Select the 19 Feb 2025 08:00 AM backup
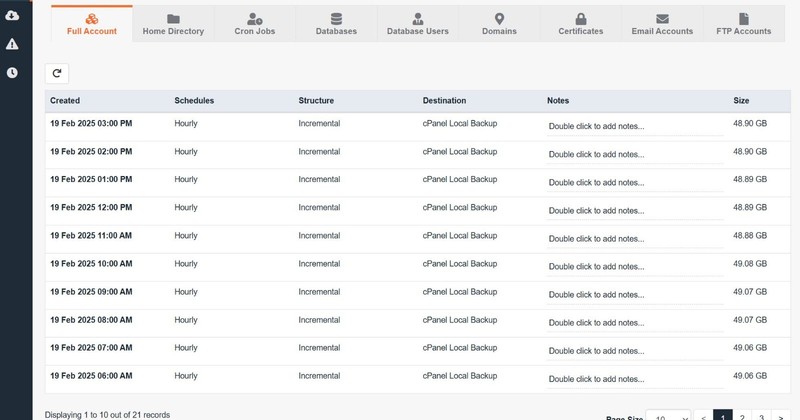800x420 pixels. (91, 319)
